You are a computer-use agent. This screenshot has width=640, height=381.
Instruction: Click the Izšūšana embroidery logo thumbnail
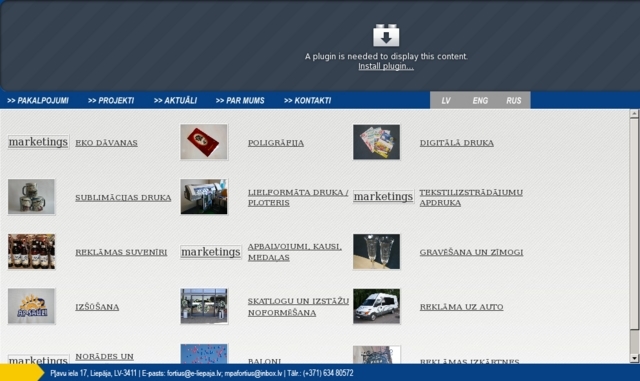point(31,306)
